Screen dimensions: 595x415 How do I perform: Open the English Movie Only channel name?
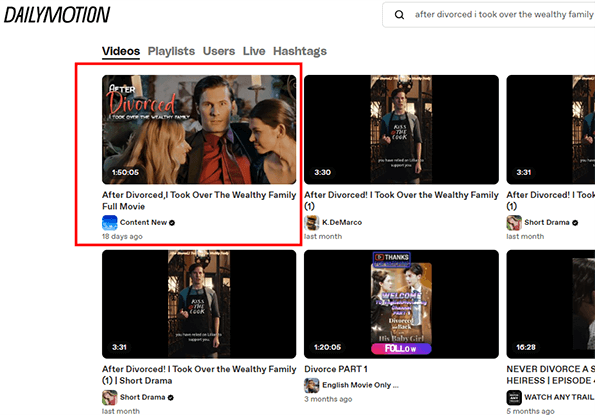pos(360,385)
